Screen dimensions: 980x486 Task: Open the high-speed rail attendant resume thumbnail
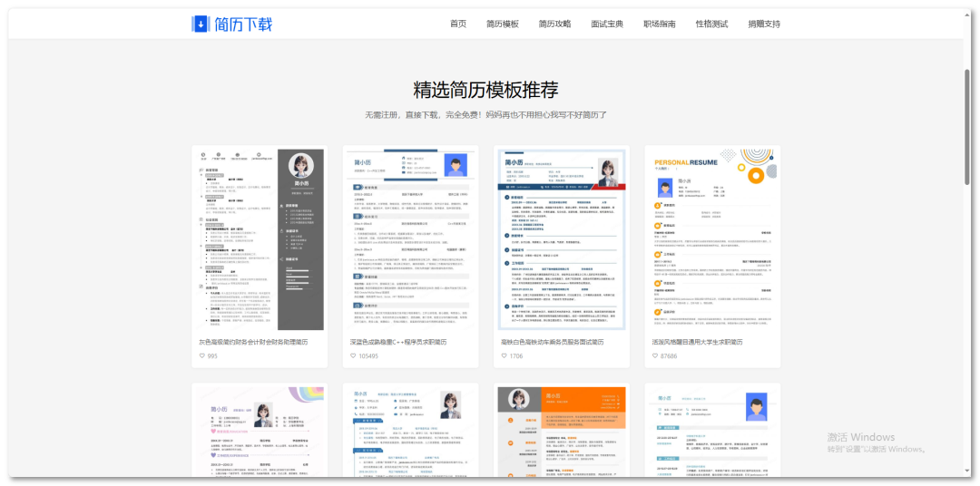[562, 238]
